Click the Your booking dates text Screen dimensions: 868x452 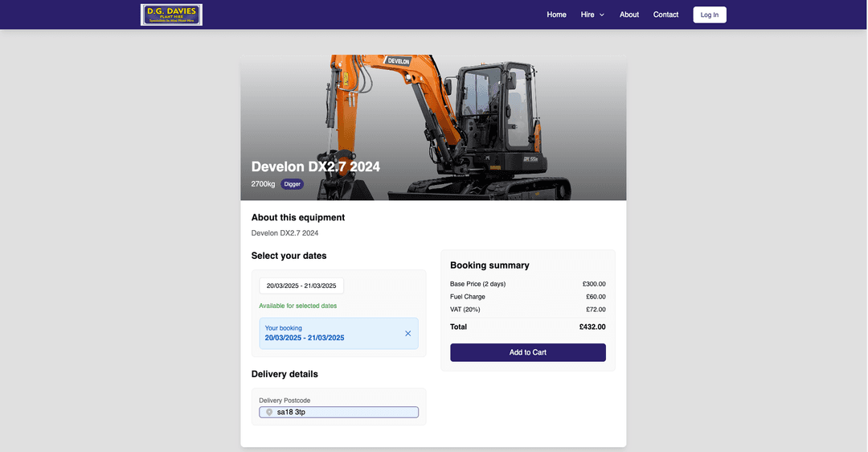click(305, 338)
